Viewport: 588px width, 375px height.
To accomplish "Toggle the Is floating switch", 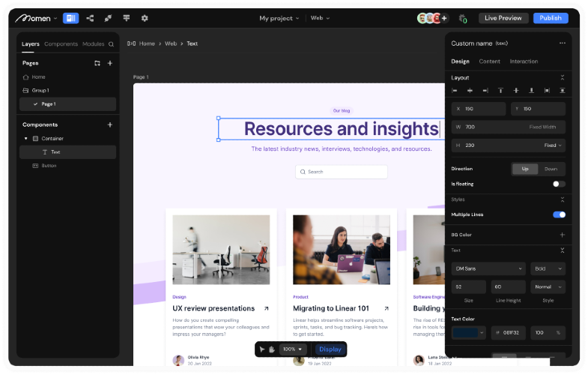I will click(x=559, y=184).
